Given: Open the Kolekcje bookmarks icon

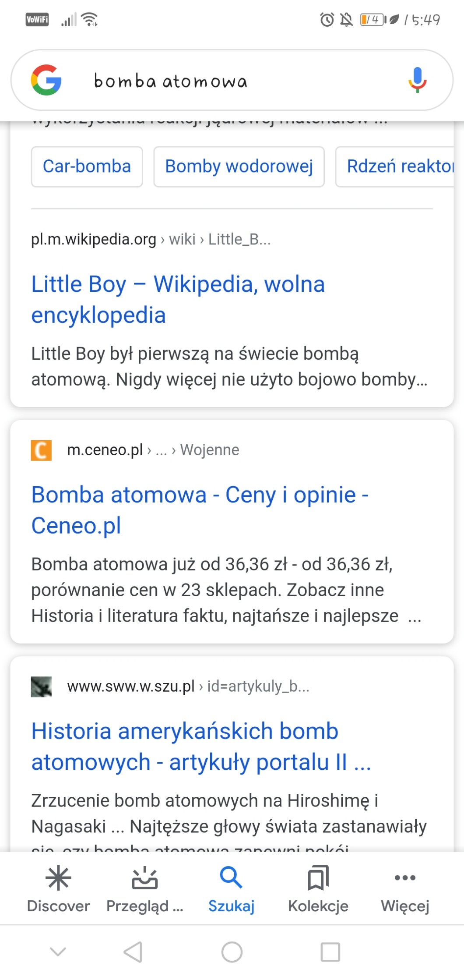Looking at the screenshot, I should pos(318,878).
